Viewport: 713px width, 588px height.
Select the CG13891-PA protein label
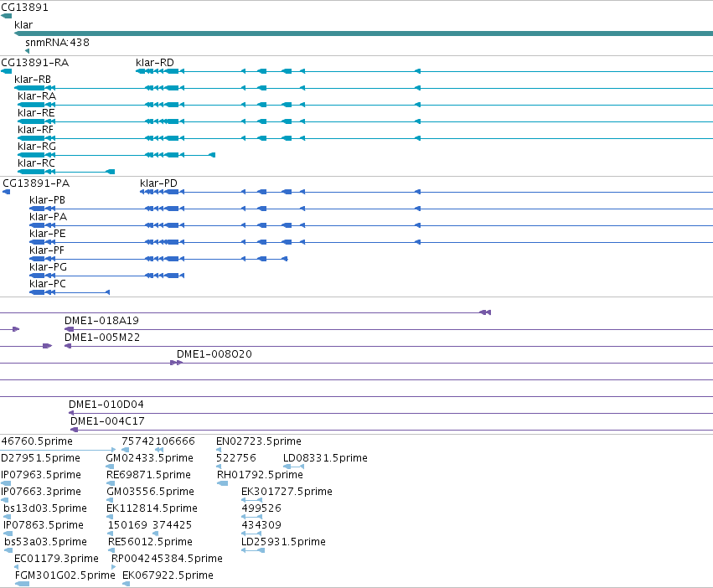pos(36,183)
